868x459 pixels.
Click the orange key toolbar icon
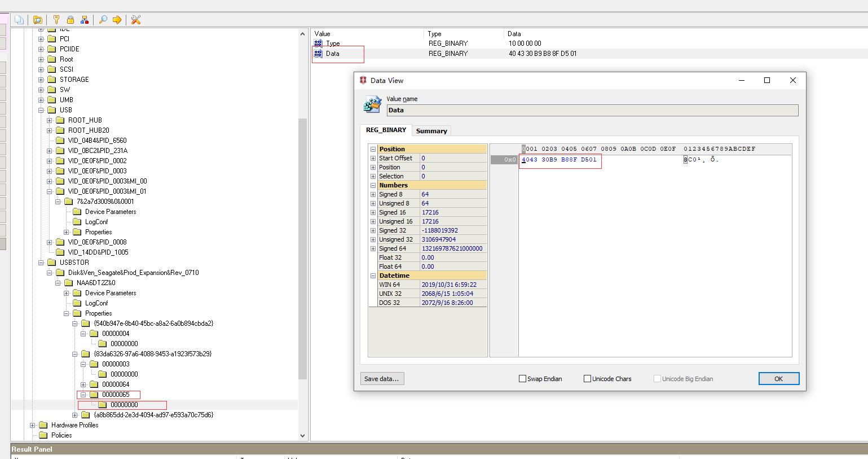click(x=56, y=20)
